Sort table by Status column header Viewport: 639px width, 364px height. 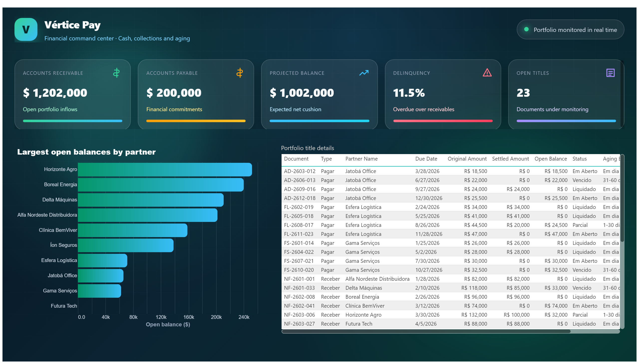click(579, 159)
